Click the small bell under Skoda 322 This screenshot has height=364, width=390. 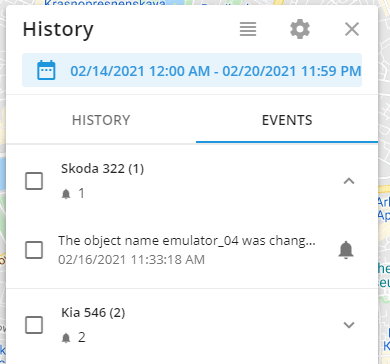pos(66,194)
